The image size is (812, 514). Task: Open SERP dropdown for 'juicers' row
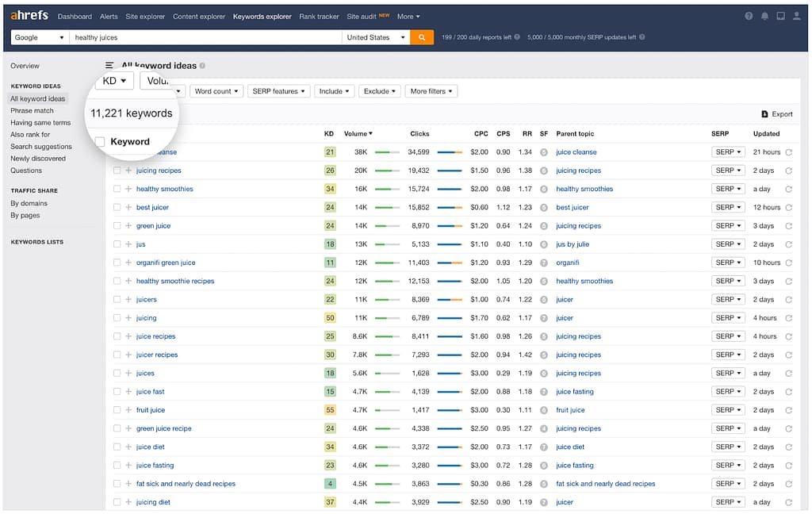coord(727,300)
